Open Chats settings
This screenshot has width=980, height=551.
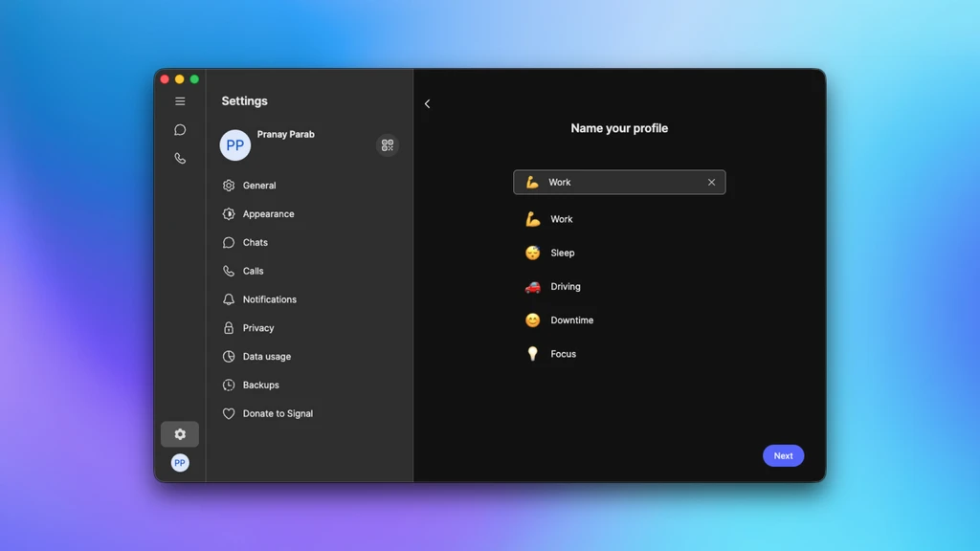(310, 242)
